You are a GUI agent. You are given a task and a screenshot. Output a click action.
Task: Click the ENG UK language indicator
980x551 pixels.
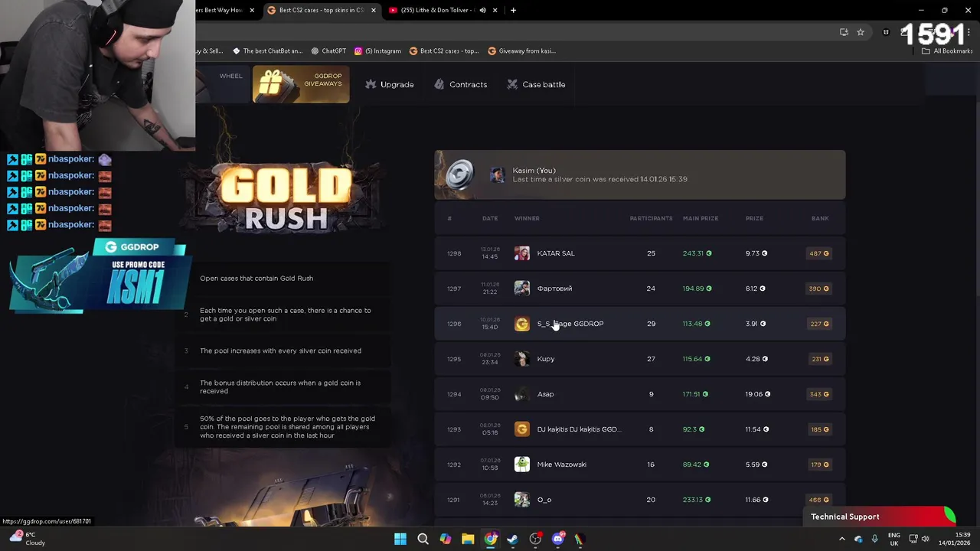[x=894, y=539]
